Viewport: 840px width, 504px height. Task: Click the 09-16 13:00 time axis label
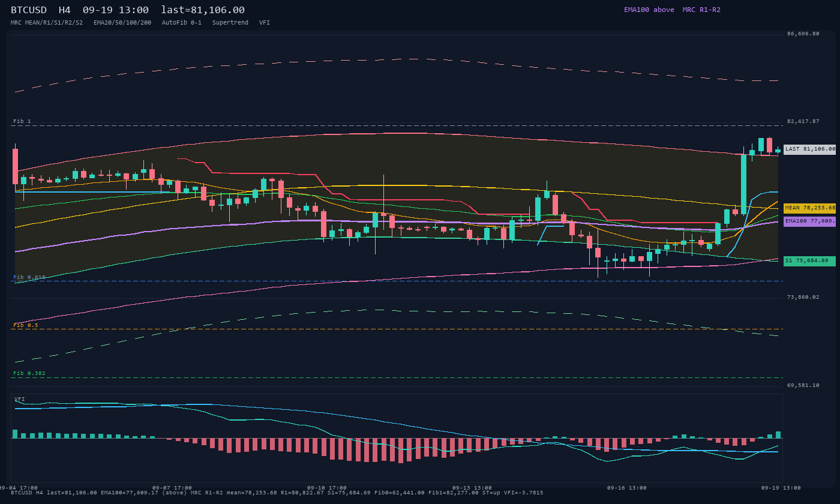(x=627, y=488)
